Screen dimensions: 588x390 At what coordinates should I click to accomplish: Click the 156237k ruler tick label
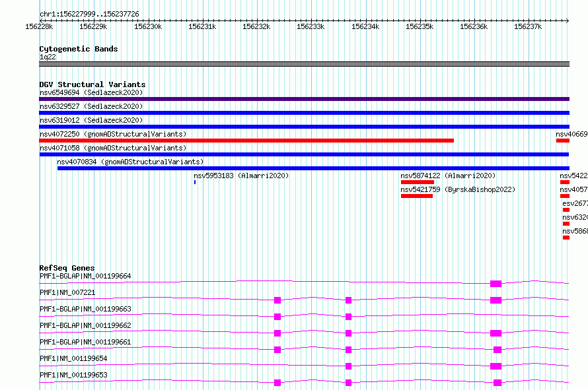(528, 26)
